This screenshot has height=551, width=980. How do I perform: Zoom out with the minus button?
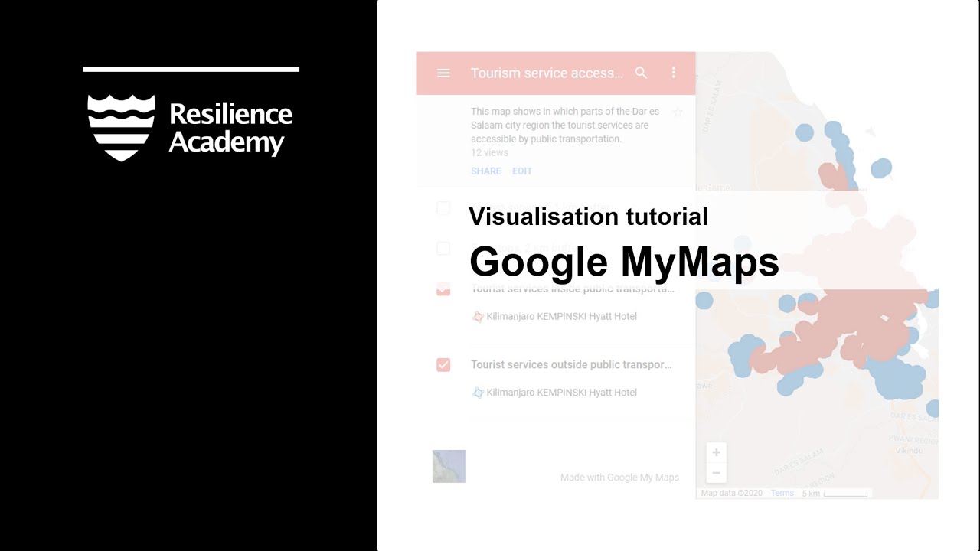point(717,473)
